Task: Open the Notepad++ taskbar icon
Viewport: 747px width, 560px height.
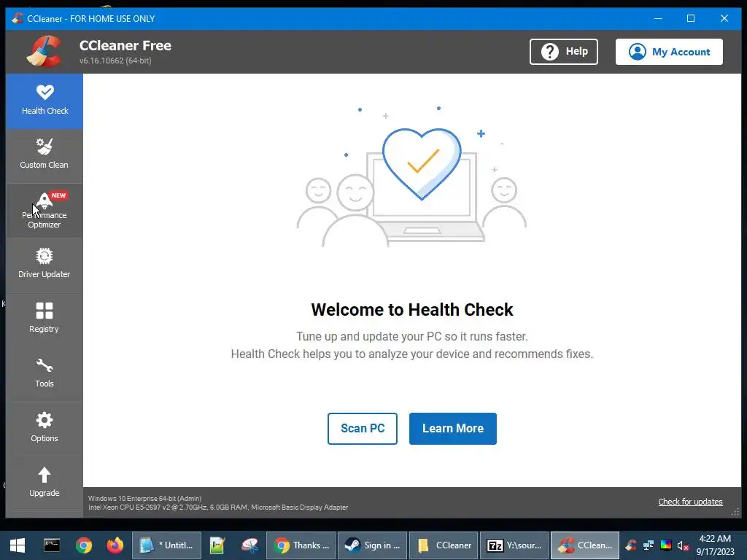Action: point(217,545)
